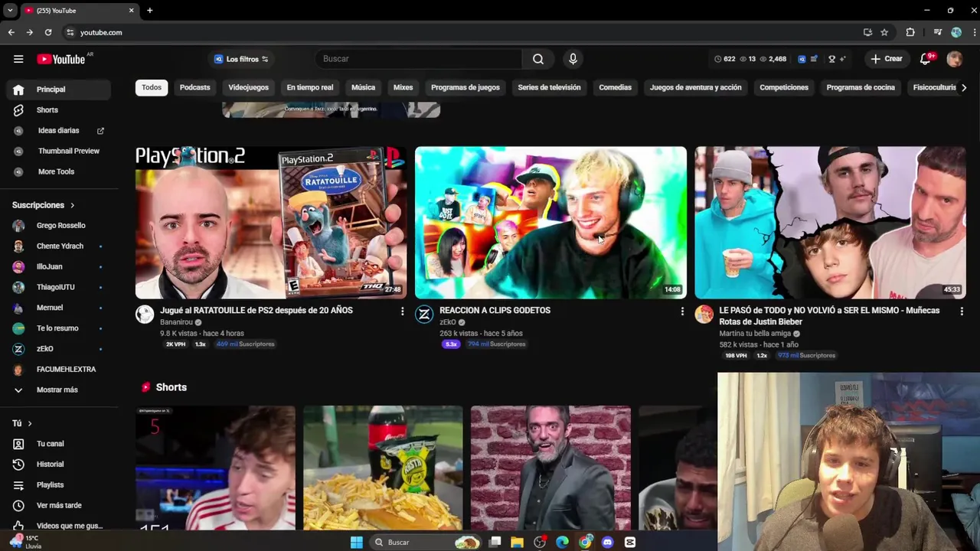The image size is (980, 551).
Task: Open Ver más tarde in sidebar
Action: point(60,506)
